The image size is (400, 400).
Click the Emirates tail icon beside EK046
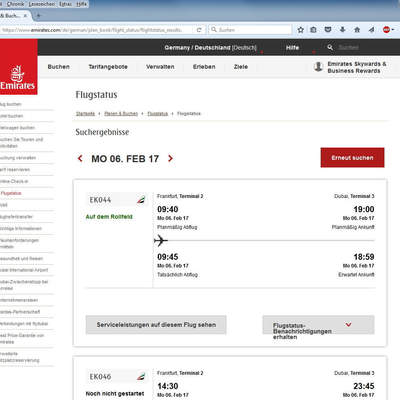pyautogui.click(x=141, y=376)
